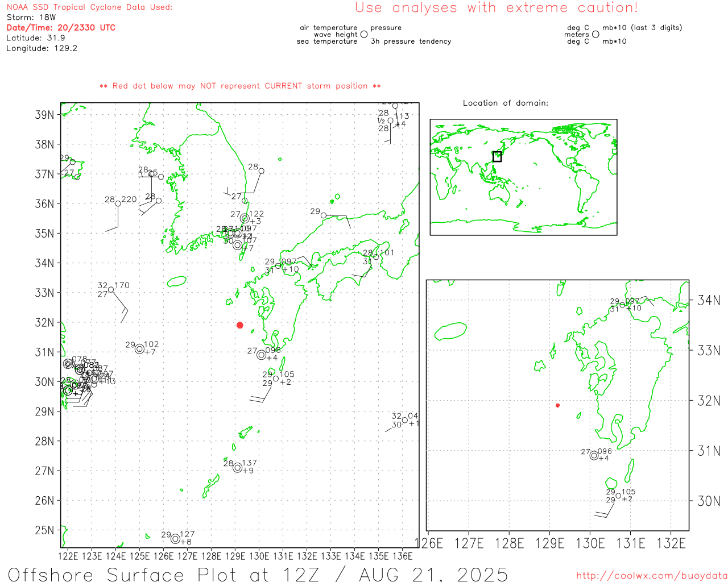This screenshot has width=728, height=582.
Task: Click the 126E longitude label on inset map
Action: tap(429, 543)
